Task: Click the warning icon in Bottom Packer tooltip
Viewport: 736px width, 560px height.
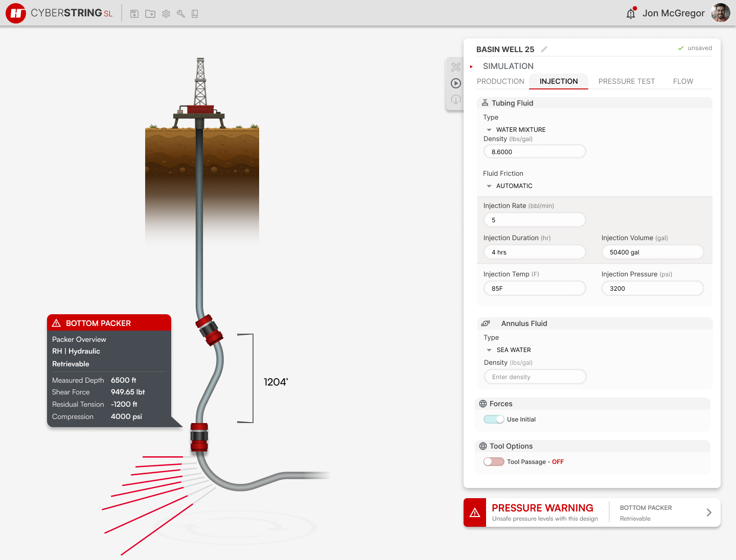Action: pos(56,323)
